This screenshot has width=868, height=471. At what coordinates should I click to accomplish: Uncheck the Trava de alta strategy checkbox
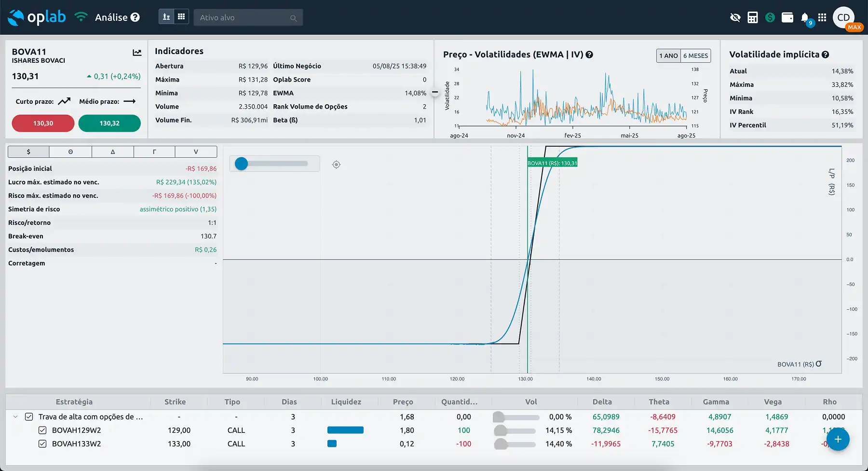[29, 416]
